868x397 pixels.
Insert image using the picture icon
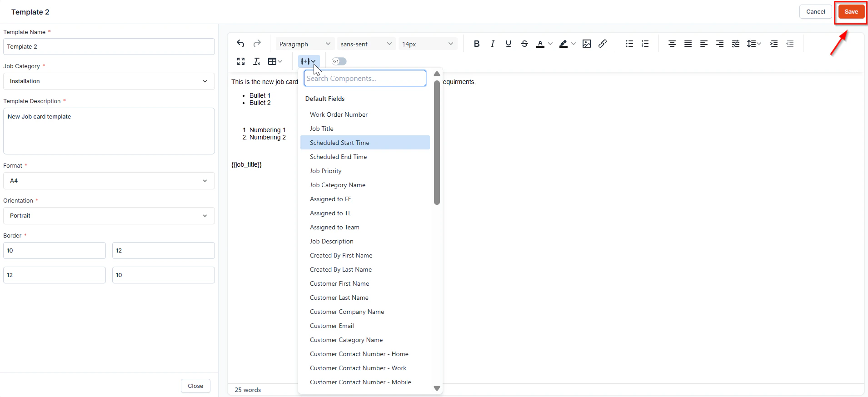tap(587, 44)
